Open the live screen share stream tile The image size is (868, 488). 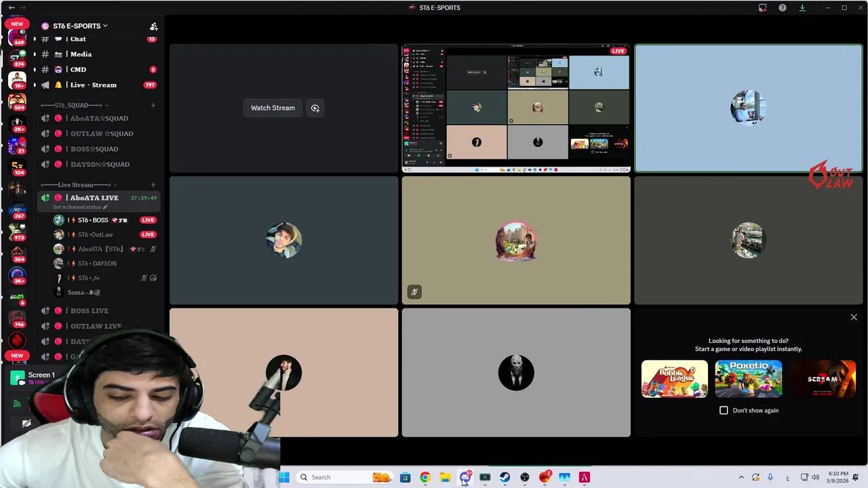coord(516,108)
